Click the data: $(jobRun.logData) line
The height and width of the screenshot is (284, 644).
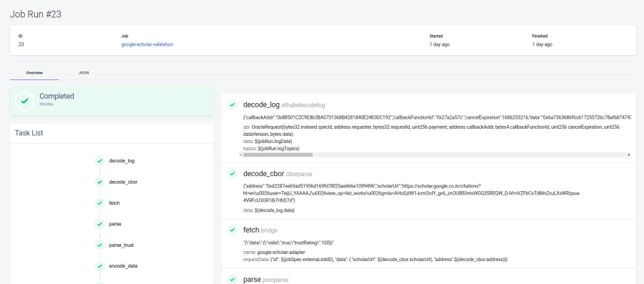pos(268,141)
